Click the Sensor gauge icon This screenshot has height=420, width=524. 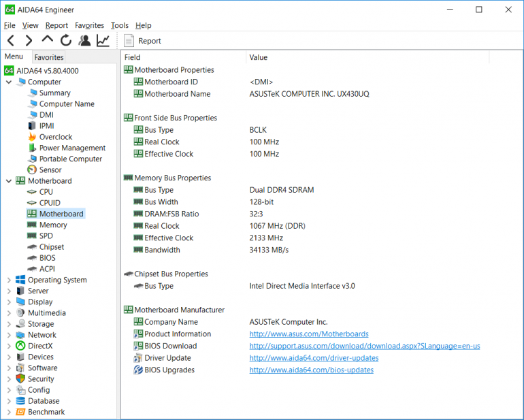pyautogui.click(x=32, y=170)
